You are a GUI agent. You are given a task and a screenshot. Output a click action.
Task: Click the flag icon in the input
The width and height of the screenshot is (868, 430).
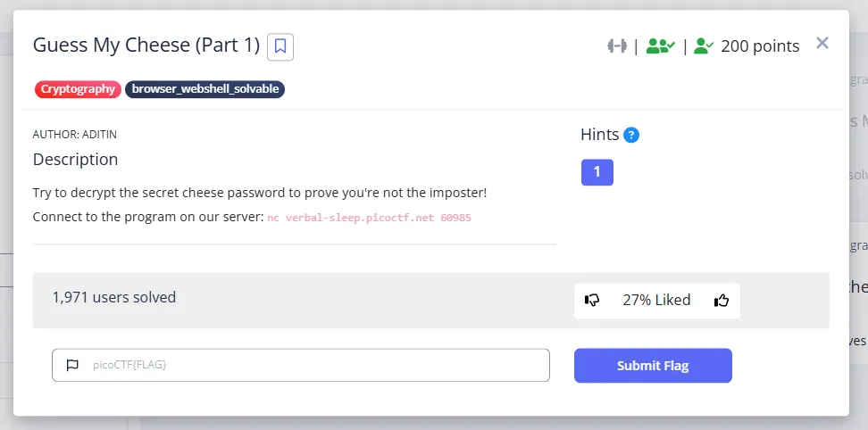pyautogui.click(x=72, y=366)
